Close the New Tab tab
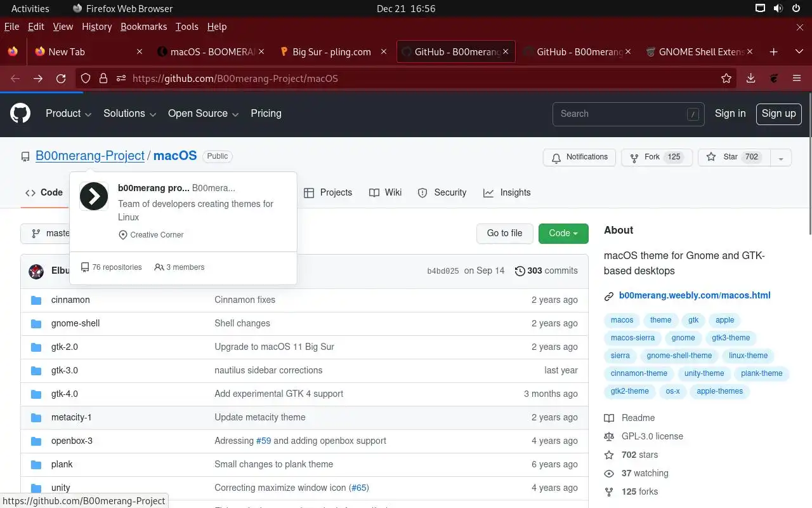The width and height of the screenshot is (812, 508). tap(140, 52)
